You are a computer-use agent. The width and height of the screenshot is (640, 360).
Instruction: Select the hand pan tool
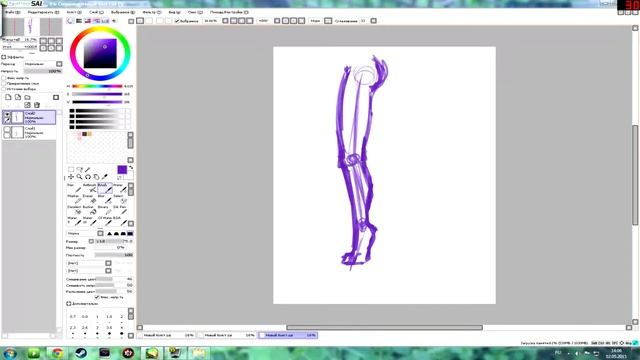(96, 177)
